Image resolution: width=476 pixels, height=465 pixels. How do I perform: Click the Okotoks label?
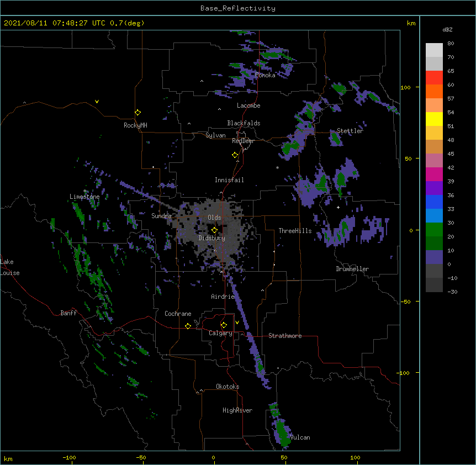coord(228,387)
